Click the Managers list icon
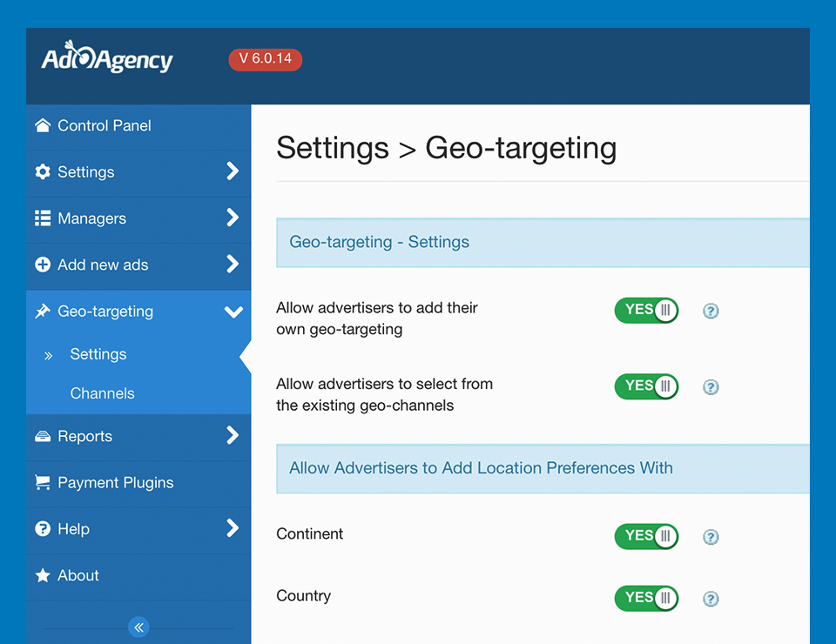The height and width of the screenshot is (644, 836). pos(43,218)
